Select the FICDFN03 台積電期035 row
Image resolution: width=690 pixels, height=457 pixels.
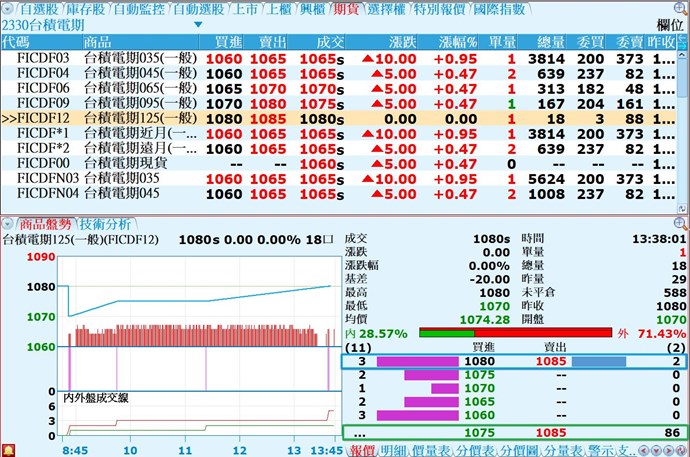coord(339,179)
